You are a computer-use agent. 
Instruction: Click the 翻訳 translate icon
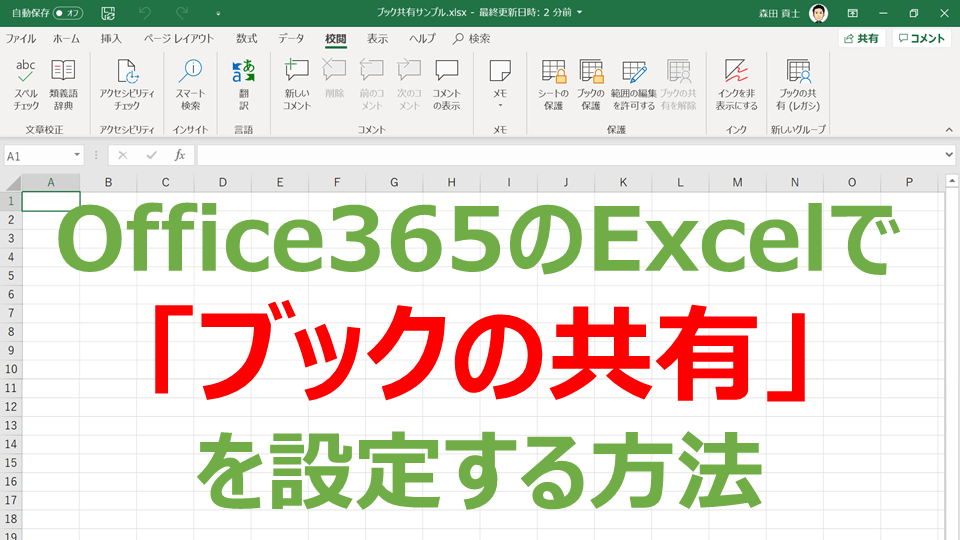tap(243, 83)
